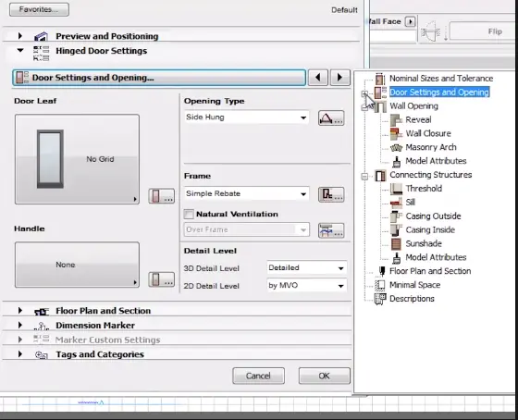This screenshot has width=518, height=420.
Task: Expand the Preview and Positioning panel
Action: [20, 36]
